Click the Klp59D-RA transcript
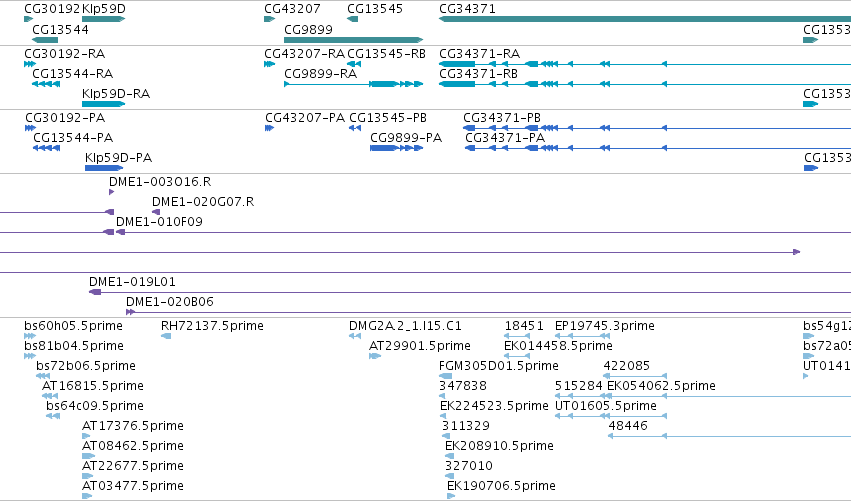Screen dimensions: 851x501 pos(104,104)
